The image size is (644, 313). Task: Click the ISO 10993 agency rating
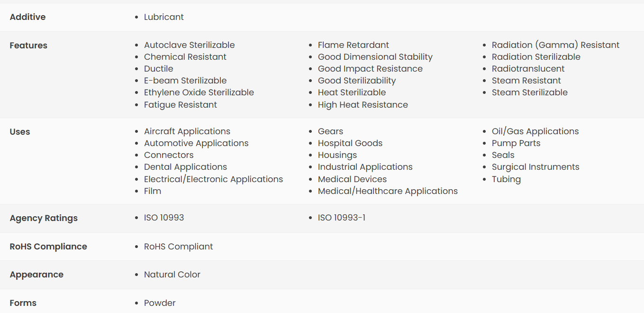(164, 218)
